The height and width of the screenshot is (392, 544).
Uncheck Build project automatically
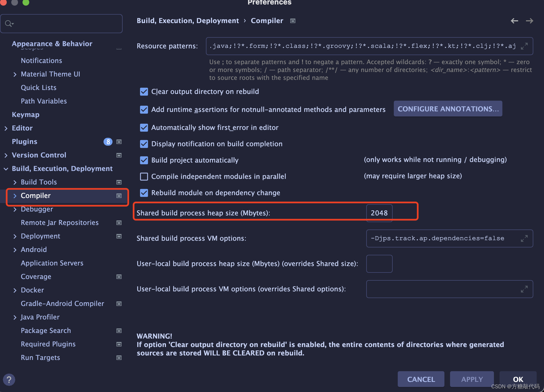click(x=144, y=160)
